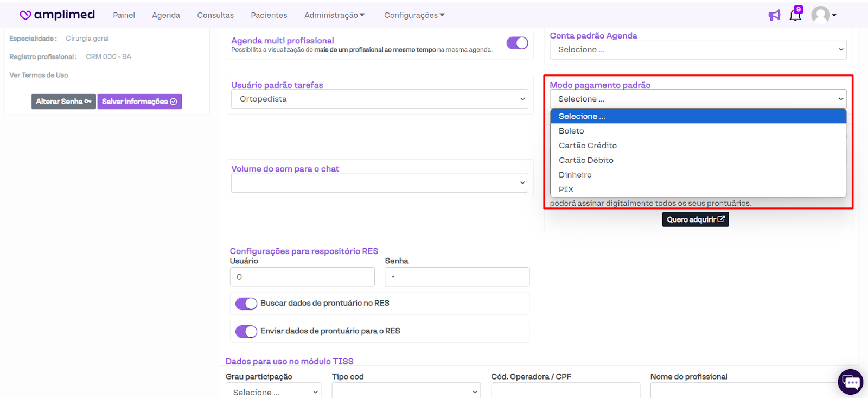
Task: Click the Amplimed heart logo
Action: (25, 15)
